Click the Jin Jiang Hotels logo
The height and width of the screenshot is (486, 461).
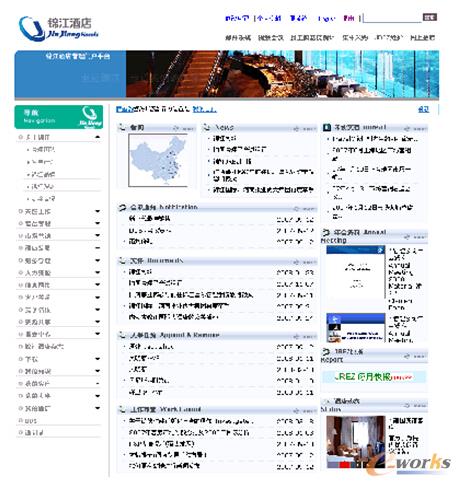(59, 28)
